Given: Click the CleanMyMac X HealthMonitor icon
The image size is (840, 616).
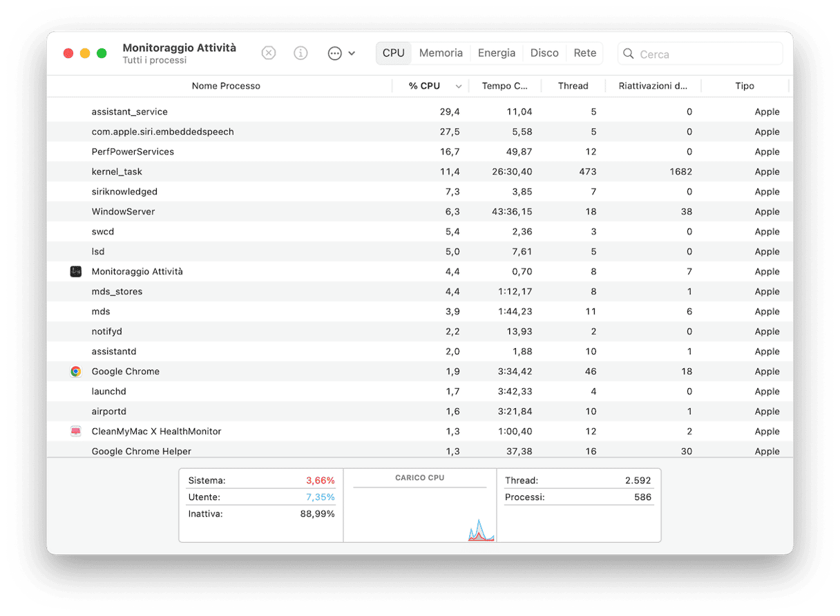Looking at the screenshot, I should pyautogui.click(x=76, y=432).
